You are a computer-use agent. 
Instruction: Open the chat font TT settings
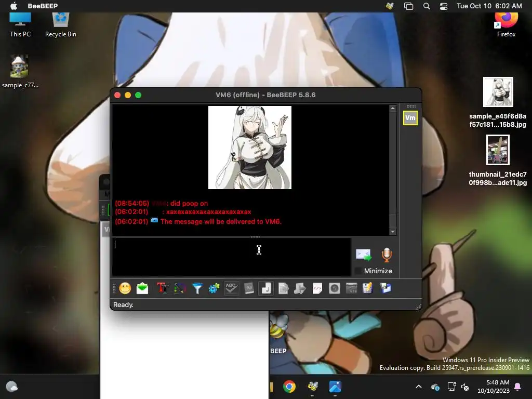[163, 288]
